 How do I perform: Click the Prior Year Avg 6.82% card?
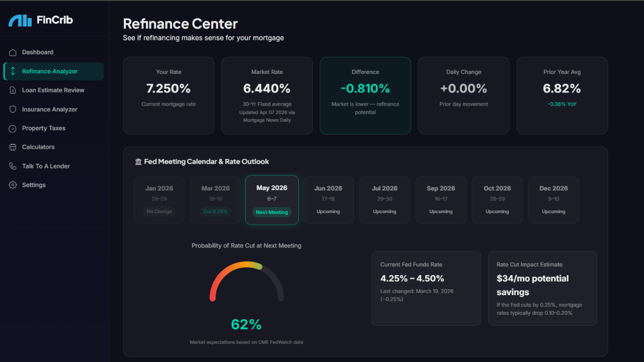tap(562, 96)
